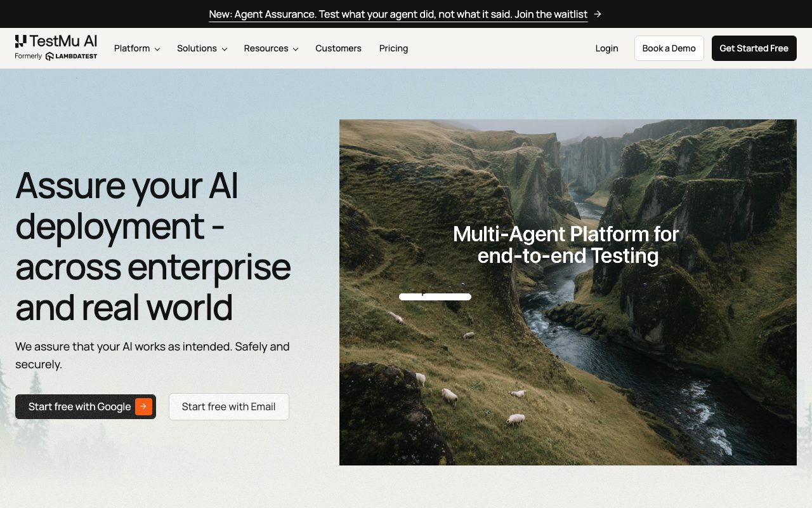The height and width of the screenshot is (508, 812).
Task: Click Book a Demo button
Action: point(669,48)
